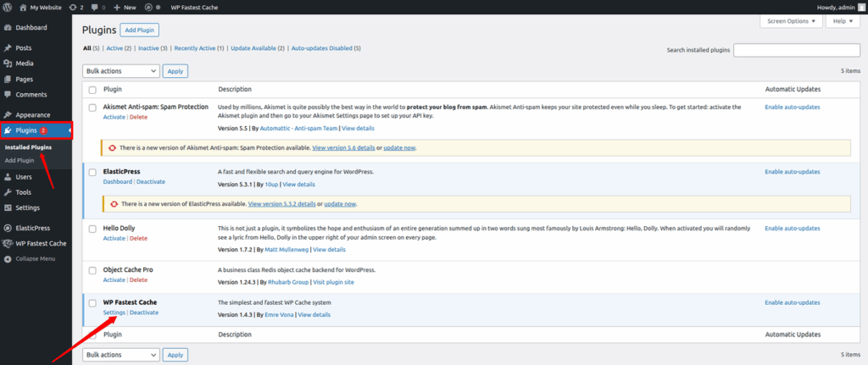Click Collapse Menu in the sidebar
The image size is (868, 365).
tap(36, 259)
